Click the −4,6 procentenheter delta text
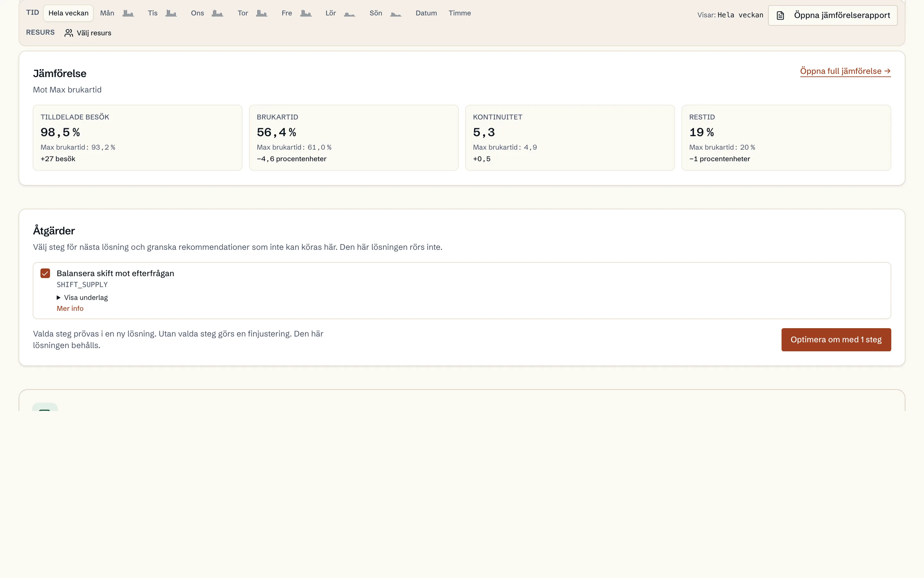Screen dimensions: 924x578 click(x=291, y=159)
